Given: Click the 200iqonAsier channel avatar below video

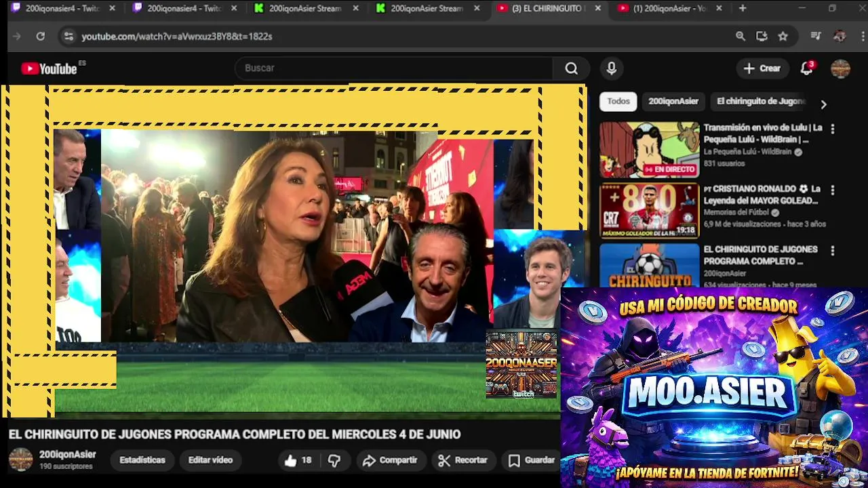Looking at the screenshot, I should (x=20, y=460).
